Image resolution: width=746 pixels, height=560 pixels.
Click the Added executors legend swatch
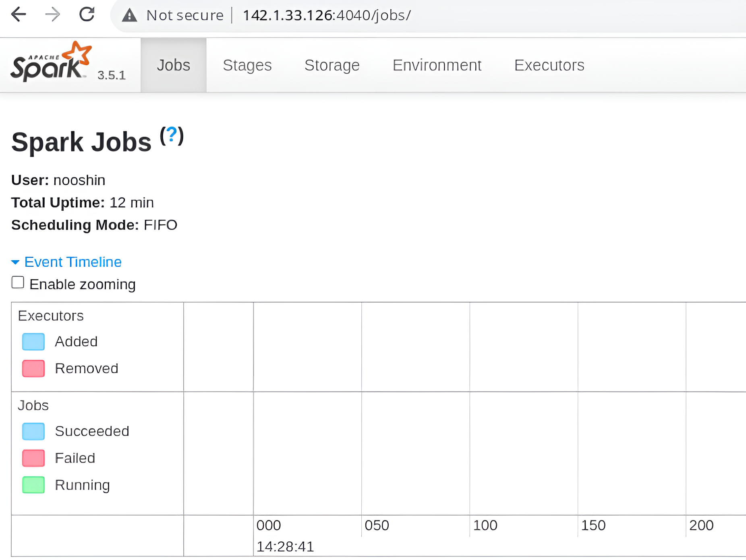click(x=33, y=341)
